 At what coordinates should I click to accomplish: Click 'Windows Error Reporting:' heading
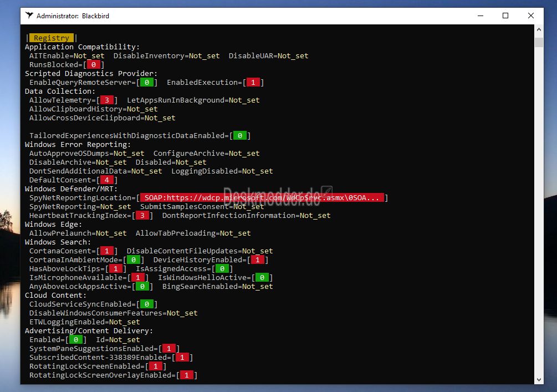click(78, 145)
